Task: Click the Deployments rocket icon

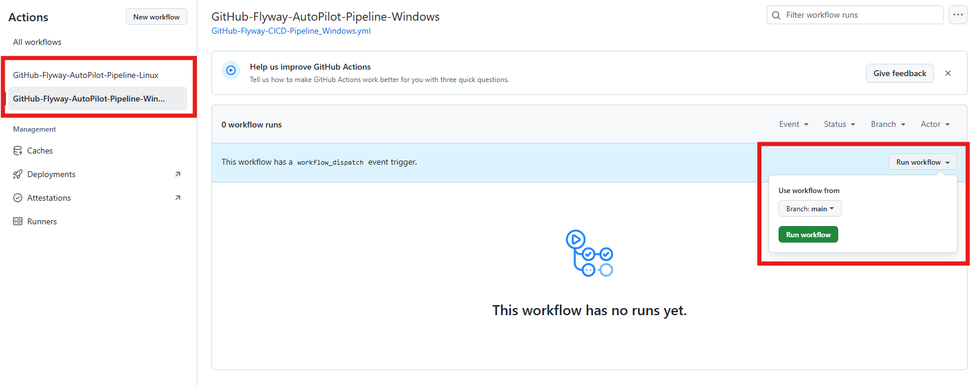Action: coord(18,174)
